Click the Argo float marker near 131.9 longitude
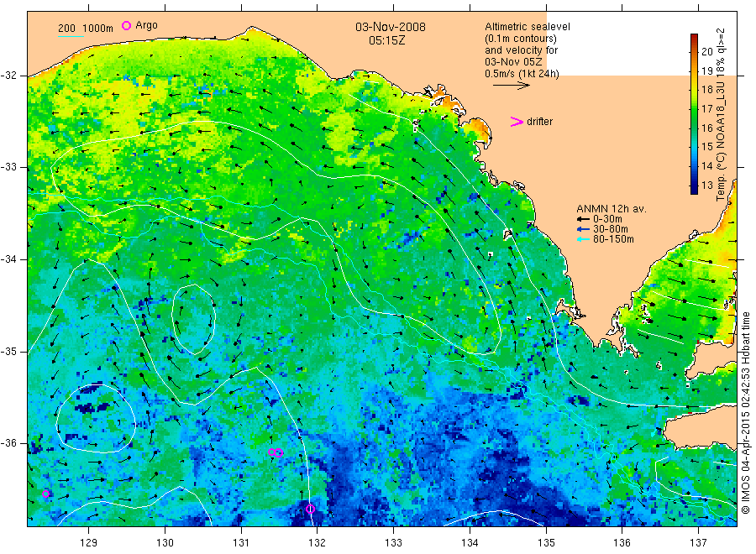 (310, 509)
